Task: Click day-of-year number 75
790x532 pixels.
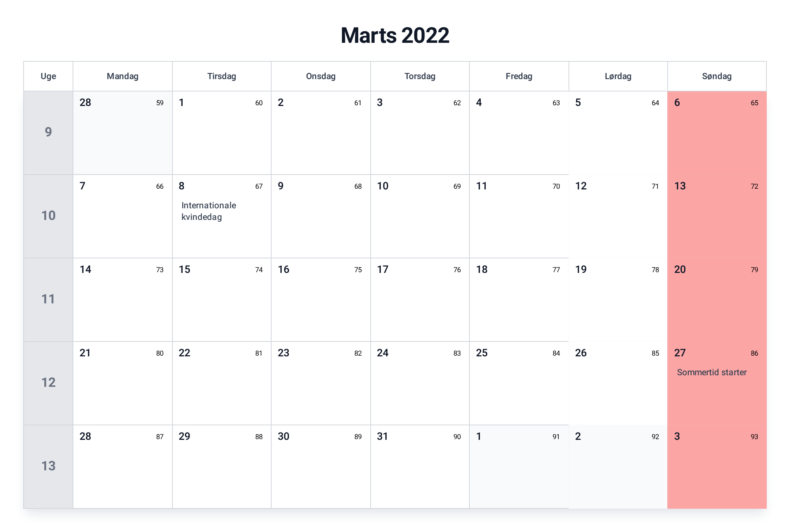Action: tap(358, 270)
